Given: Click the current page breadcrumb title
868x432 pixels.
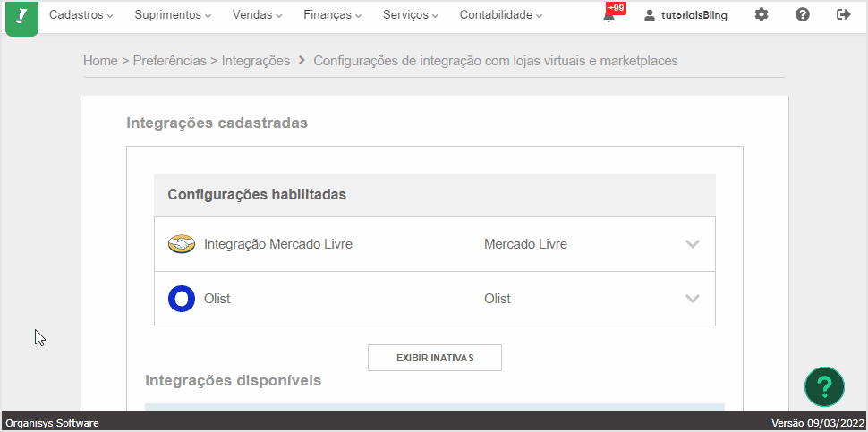Looking at the screenshot, I should (x=496, y=61).
